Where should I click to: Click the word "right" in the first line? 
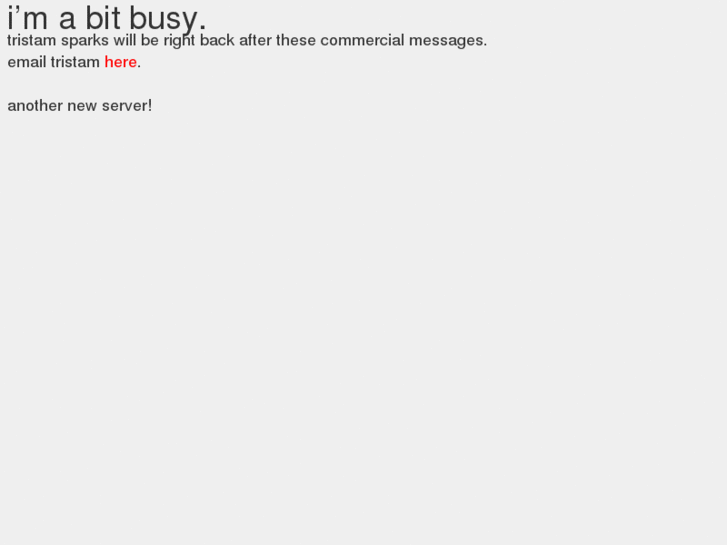179,41
